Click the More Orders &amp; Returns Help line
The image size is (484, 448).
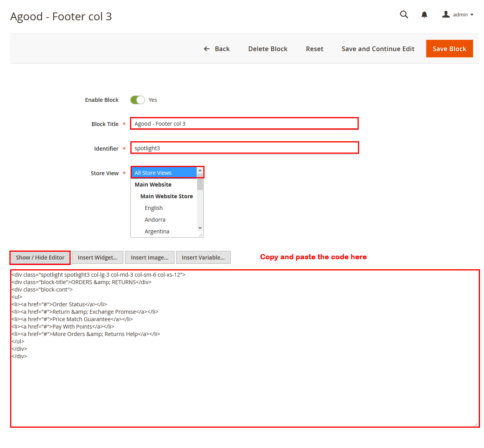(86, 334)
